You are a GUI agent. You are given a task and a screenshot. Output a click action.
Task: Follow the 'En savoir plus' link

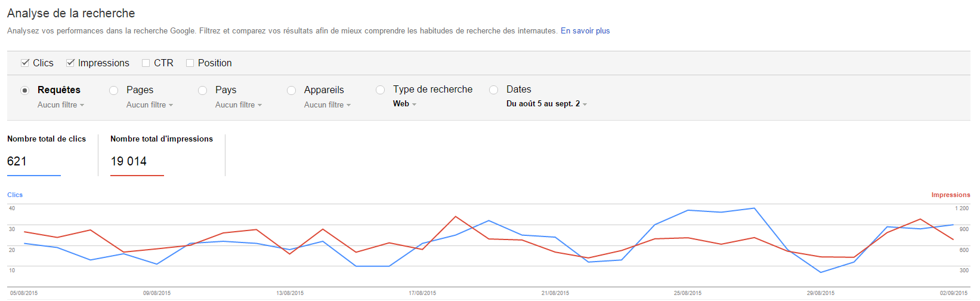click(585, 30)
